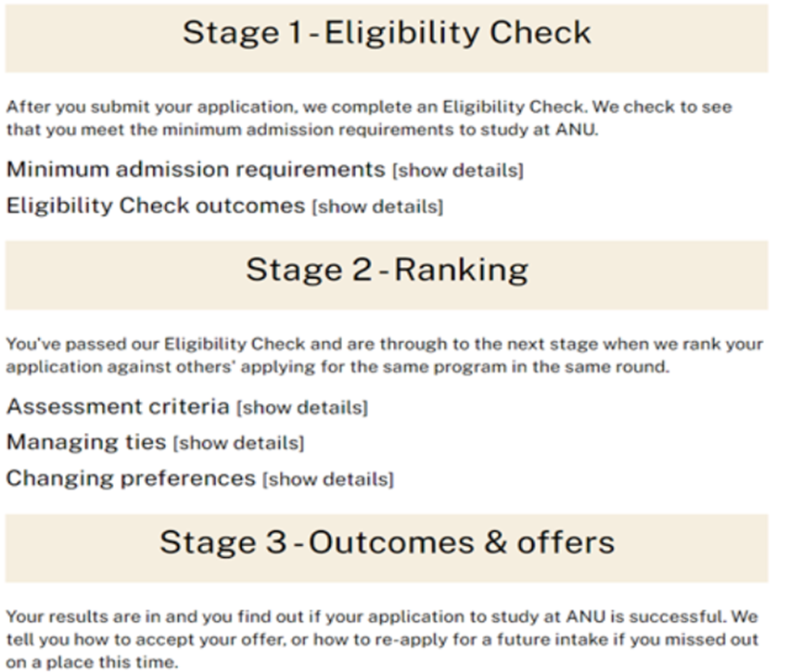The width and height of the screenshot is (802, 672).
Task: Expand show details for Minimum admission requirements
Action: [458, 171]
